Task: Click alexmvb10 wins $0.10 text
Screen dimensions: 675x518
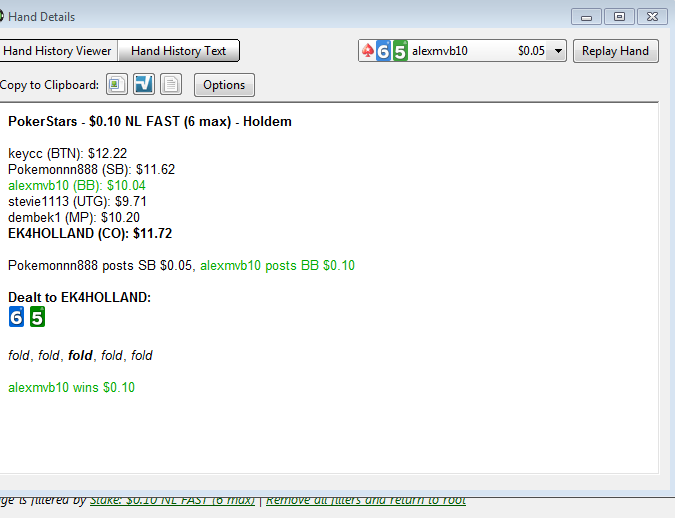Action: (71, 387)
